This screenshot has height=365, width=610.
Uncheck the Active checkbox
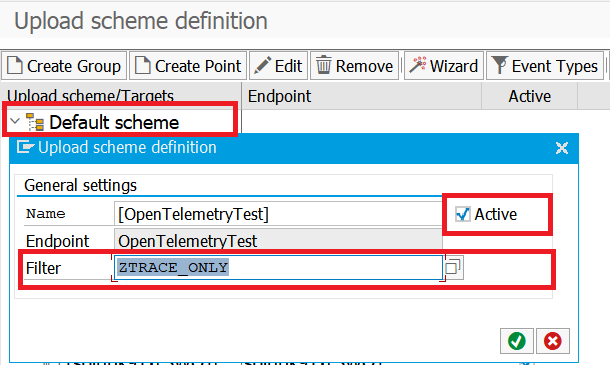point(463,214)
